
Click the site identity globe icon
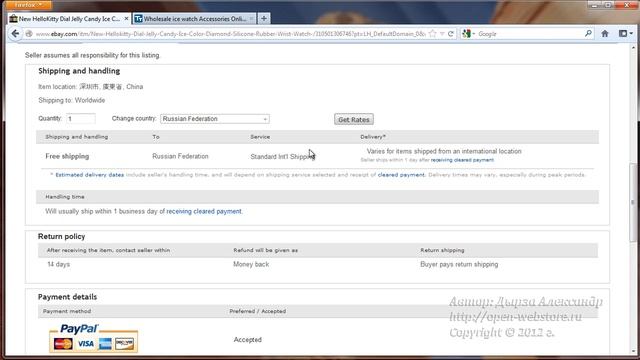click(x=29, y=34)
